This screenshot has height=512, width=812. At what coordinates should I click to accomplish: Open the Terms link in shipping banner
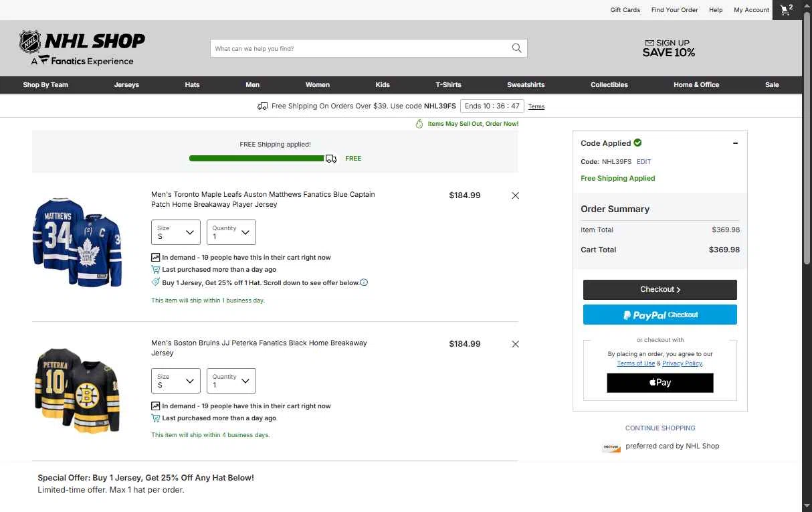coord(536,106)
